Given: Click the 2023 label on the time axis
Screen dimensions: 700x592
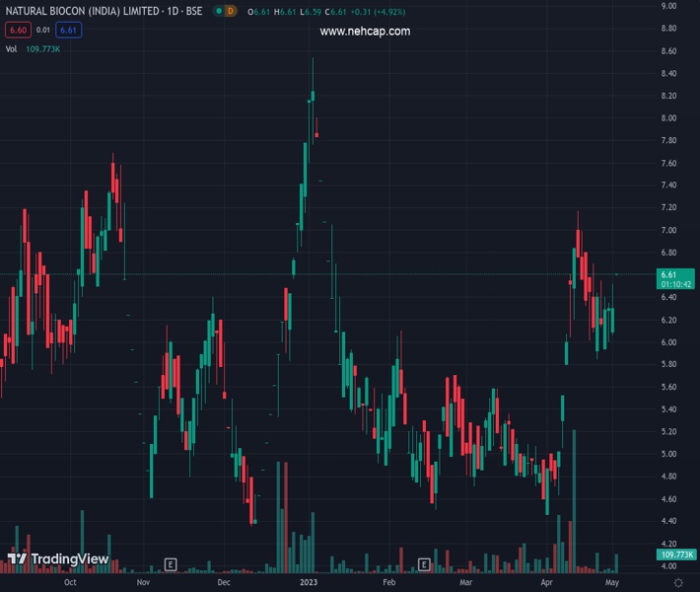Looking at the screenshot, I should click(x=311, y=583).
